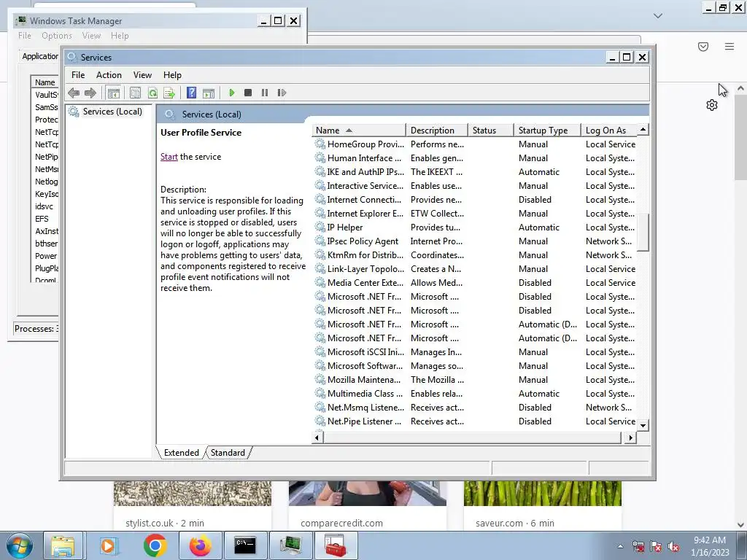This screenshot has width=747, height=560.
Task: Select the Microsoft iSCSI Initiator service
Action: [474, 352]
